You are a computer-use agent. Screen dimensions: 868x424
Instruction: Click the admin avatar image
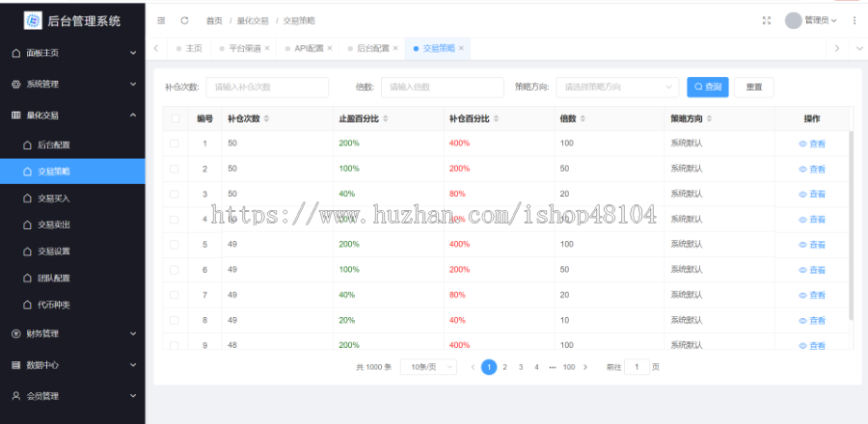coord(794,20)
